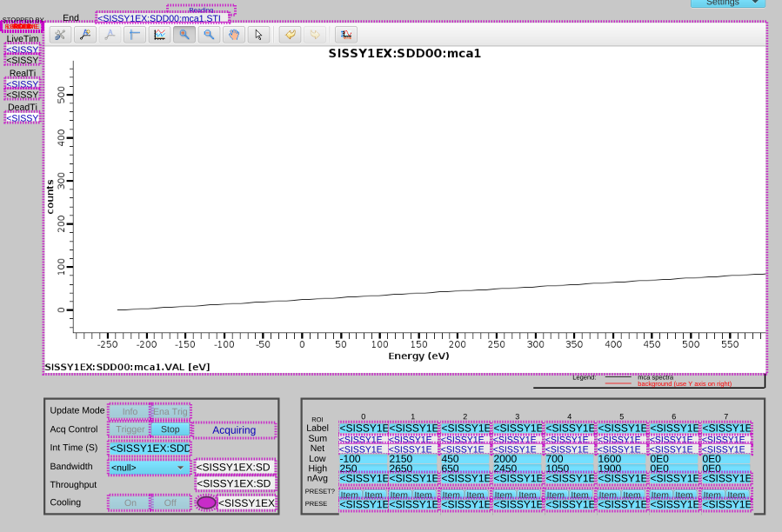Viewport: 782px width, 532px height.
Task: Click the auto-scale graph toolbar icon
Action: click(159, 35)
